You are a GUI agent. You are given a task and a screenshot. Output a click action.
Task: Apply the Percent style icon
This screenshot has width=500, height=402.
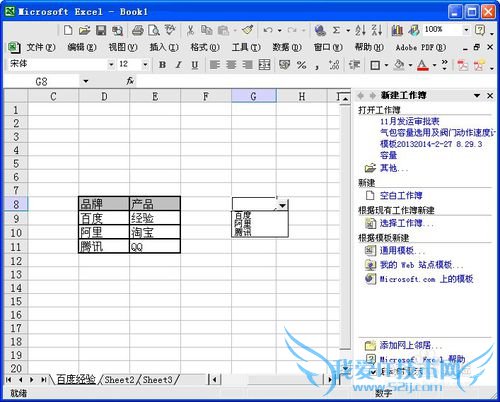(301, 65)
